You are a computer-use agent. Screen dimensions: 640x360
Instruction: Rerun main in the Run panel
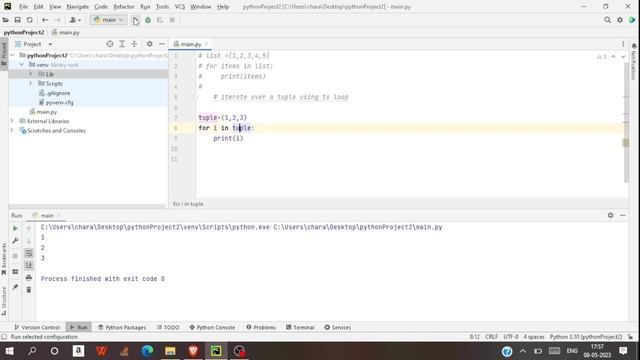[15, 229]
